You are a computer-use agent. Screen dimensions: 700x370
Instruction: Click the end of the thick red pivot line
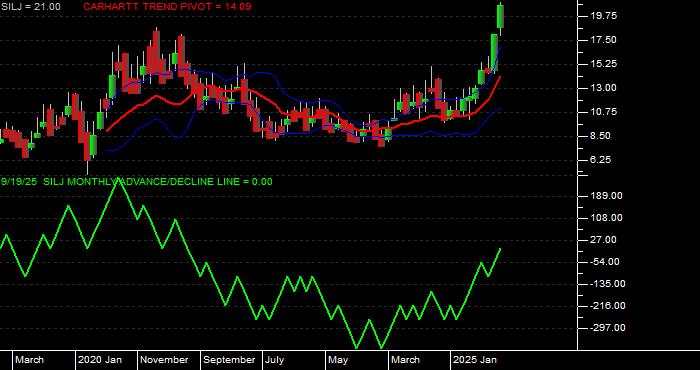500,76
